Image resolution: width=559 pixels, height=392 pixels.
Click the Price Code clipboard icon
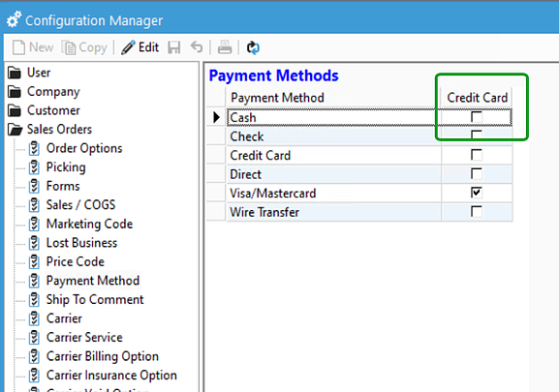point(34,261)
